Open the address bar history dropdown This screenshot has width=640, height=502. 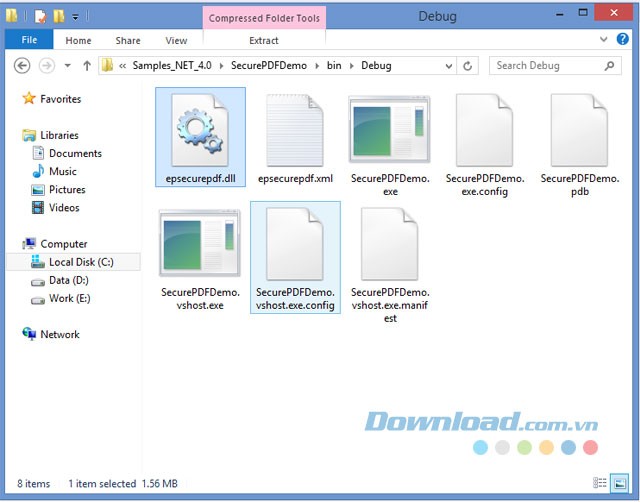point(449,66)
